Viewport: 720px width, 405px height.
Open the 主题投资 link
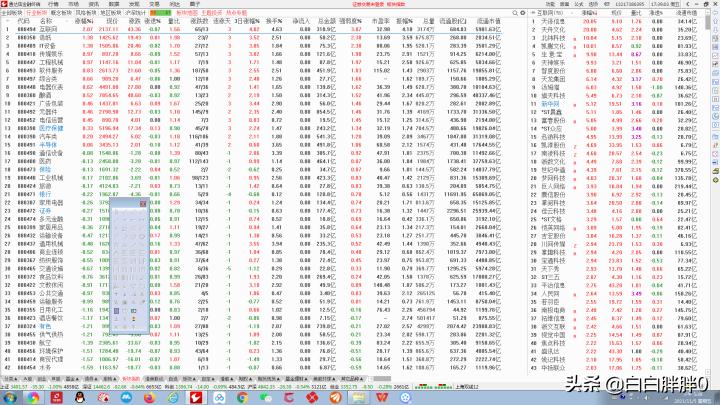(x=212, y=13)
